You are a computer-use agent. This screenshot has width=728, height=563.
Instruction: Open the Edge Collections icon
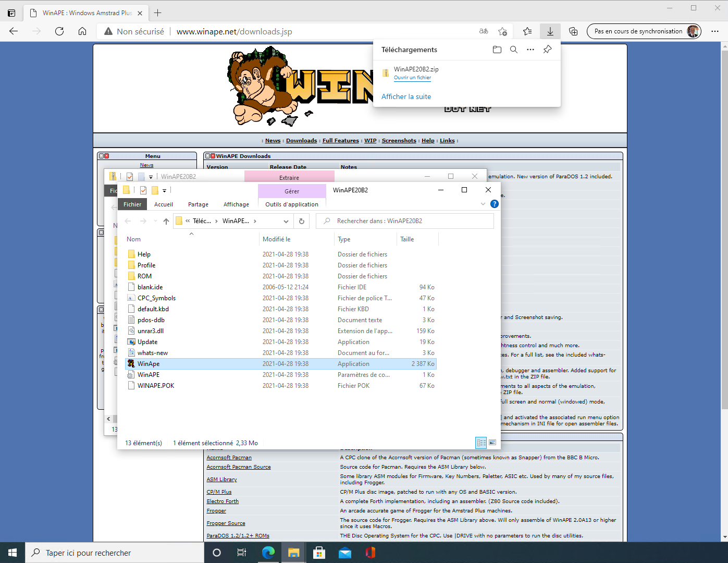point(573,31)
